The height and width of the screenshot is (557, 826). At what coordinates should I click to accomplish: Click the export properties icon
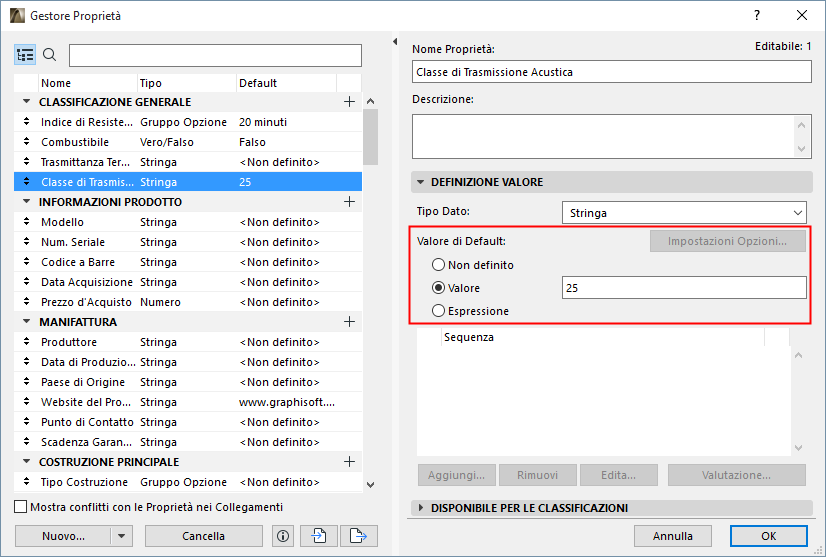(359, 536)
